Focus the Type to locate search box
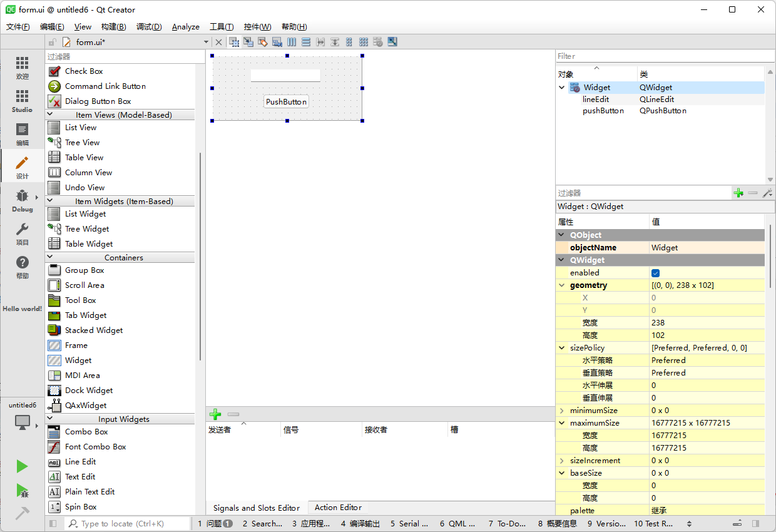The width and height of the screenshot is (776, 532). pyautogui.click(x=128, y=524)
